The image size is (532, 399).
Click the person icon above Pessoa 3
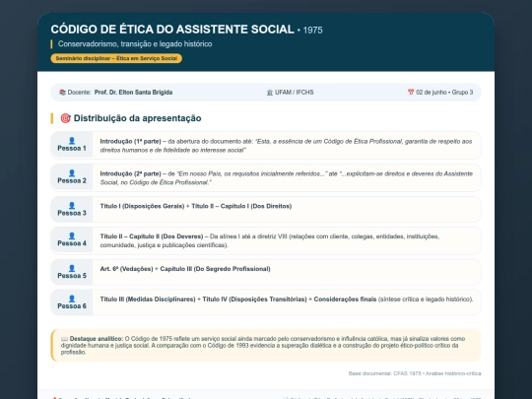point(72,205)
